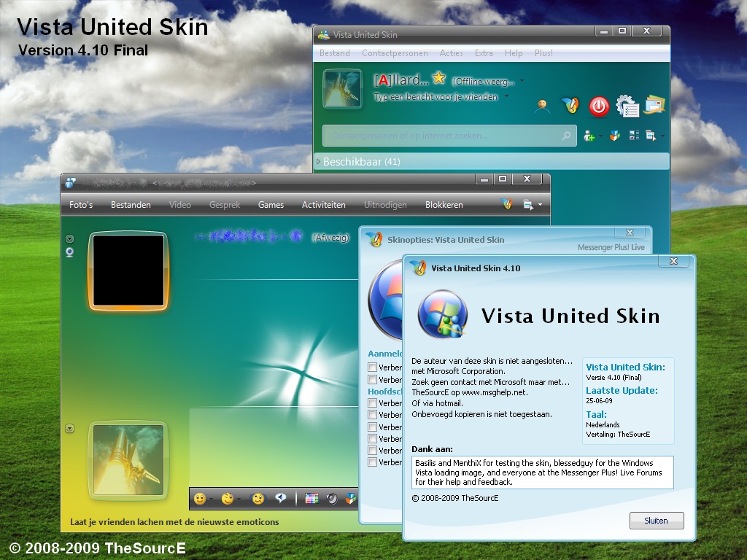
Task: Click the smiling contact status icon in main window
Action: coord(542,106)
